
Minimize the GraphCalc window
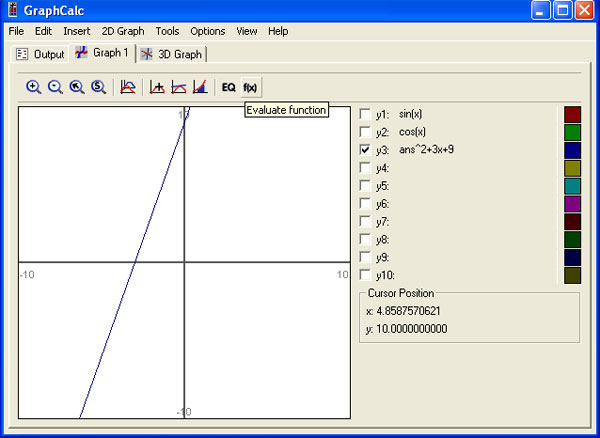540,10
